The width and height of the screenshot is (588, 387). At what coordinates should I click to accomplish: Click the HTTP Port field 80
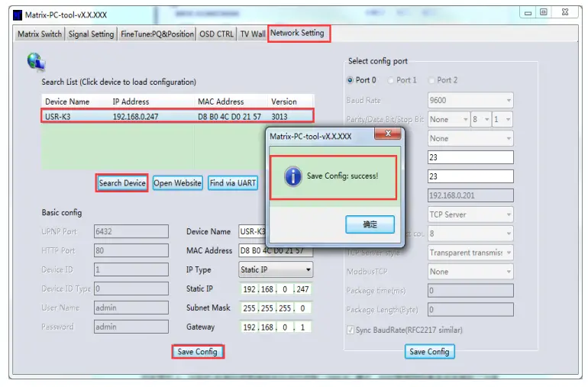coord(131,250)
